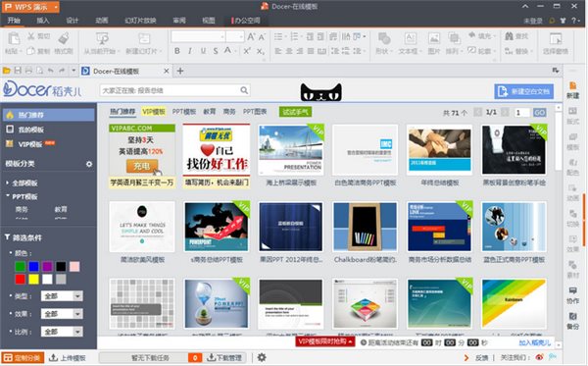
Task: Click the 新建 icon in right sidebar
Action: coord(572,86)
